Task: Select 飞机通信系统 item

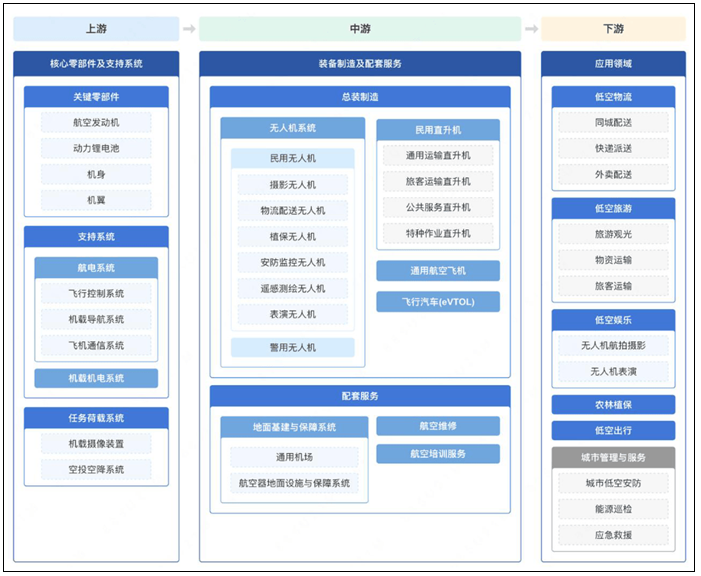Action: click(96, 346)
